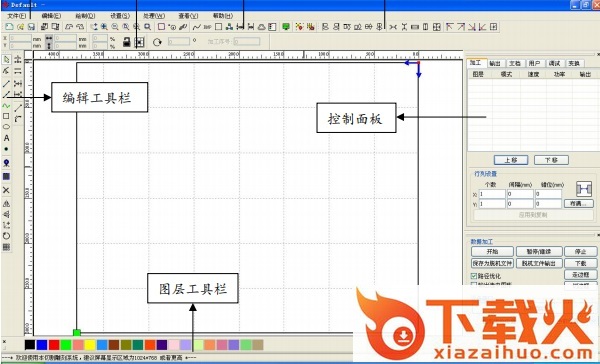Image resolution: width=600 pixels, height=364 pixels.
Task: Select the bright green layer color swatch
Action: [66, 345]
